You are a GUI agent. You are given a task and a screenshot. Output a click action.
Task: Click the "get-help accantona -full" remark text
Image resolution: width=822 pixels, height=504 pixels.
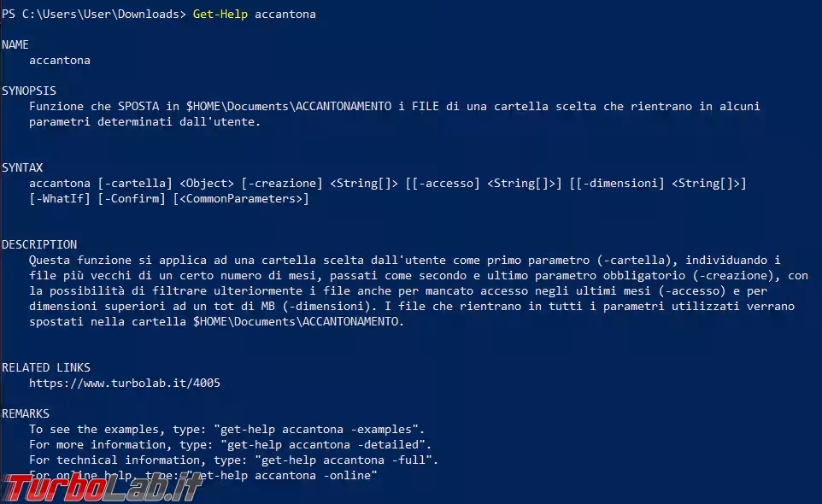(328, 460)
